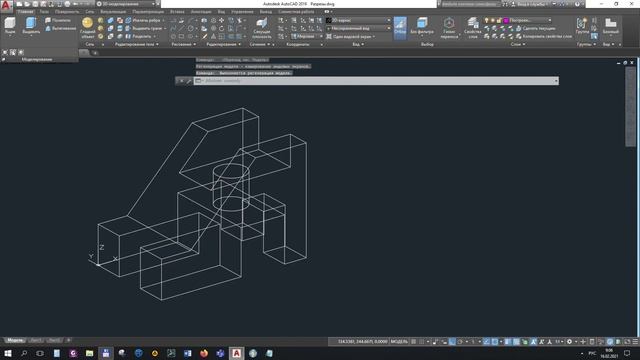
Task: Open the workspace switching gear in status bar
Action: [x=569, y=342]
